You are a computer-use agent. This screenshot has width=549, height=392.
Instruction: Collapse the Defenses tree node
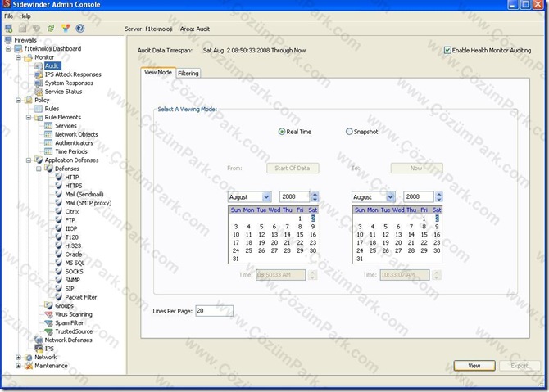(x=39, y=169)
